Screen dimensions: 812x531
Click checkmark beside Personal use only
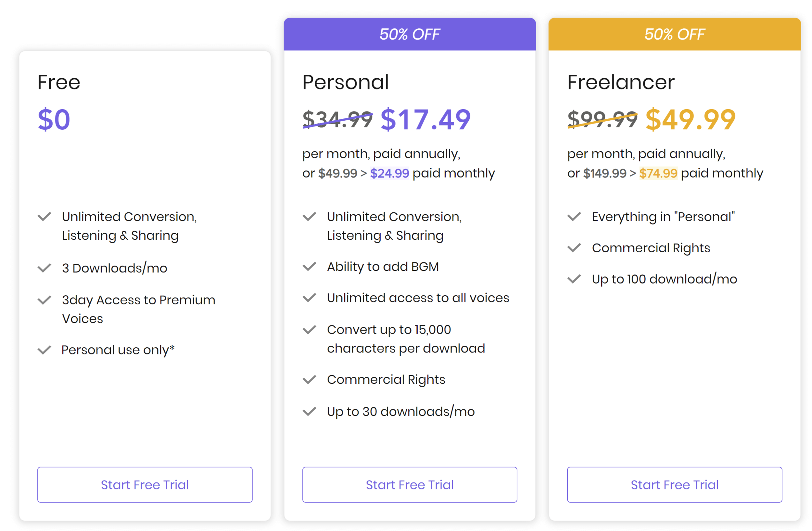44,350
